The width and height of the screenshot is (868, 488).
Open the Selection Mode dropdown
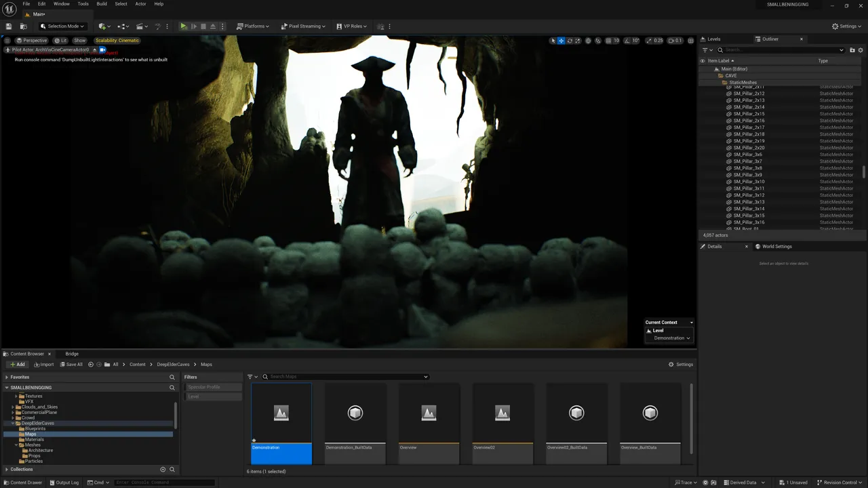point(62,26)
